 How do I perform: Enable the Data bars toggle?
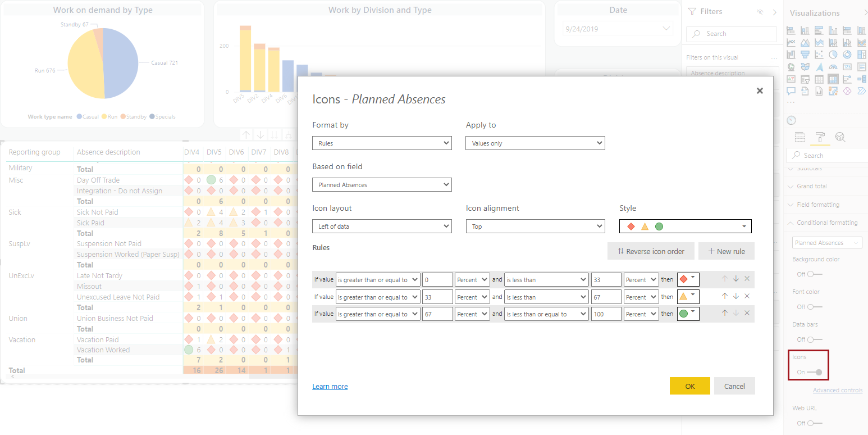(814, 339)
